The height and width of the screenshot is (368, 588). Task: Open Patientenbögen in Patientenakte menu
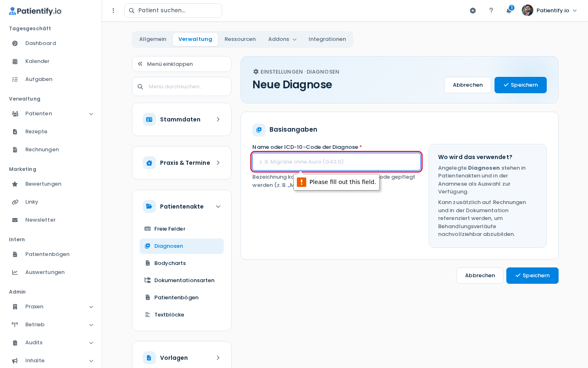click(182, 298)
